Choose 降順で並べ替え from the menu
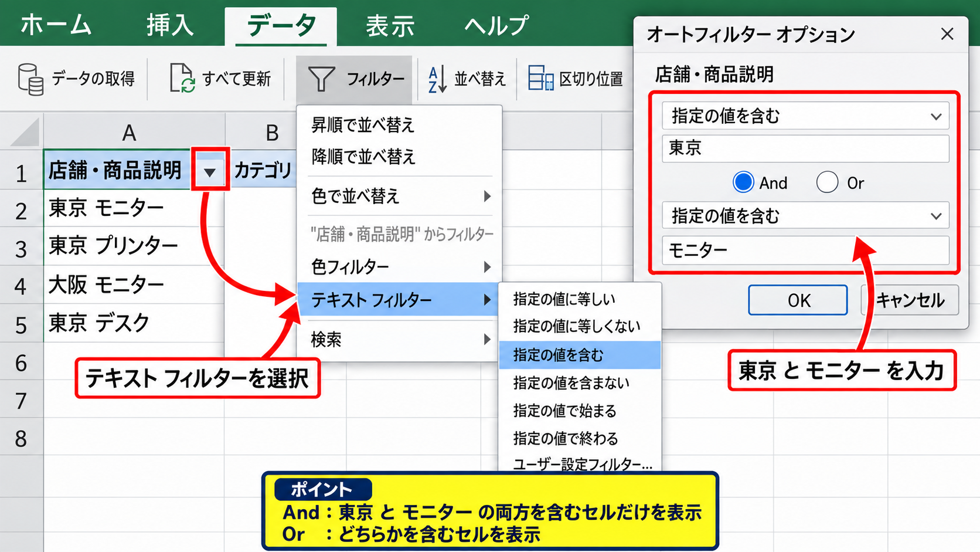Image resolution: width=980 pixels, height=552 pixels. (x=400, y=157)
